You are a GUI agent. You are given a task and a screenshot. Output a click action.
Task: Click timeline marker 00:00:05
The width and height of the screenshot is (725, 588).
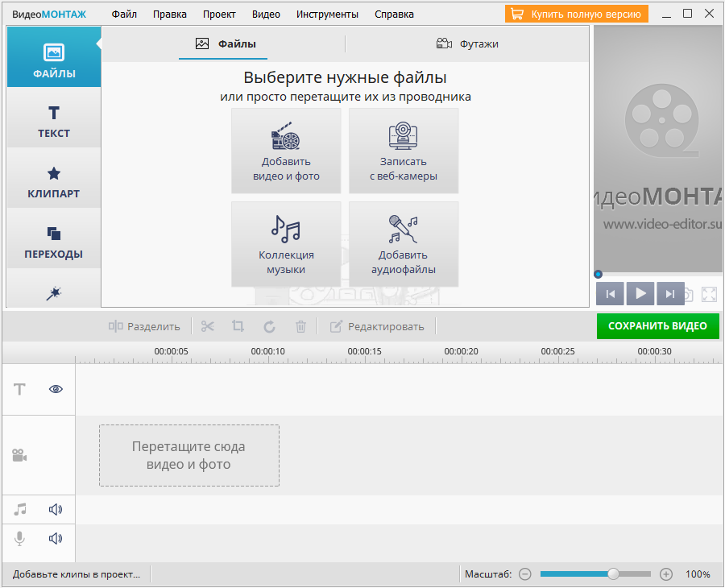[171, 351]
